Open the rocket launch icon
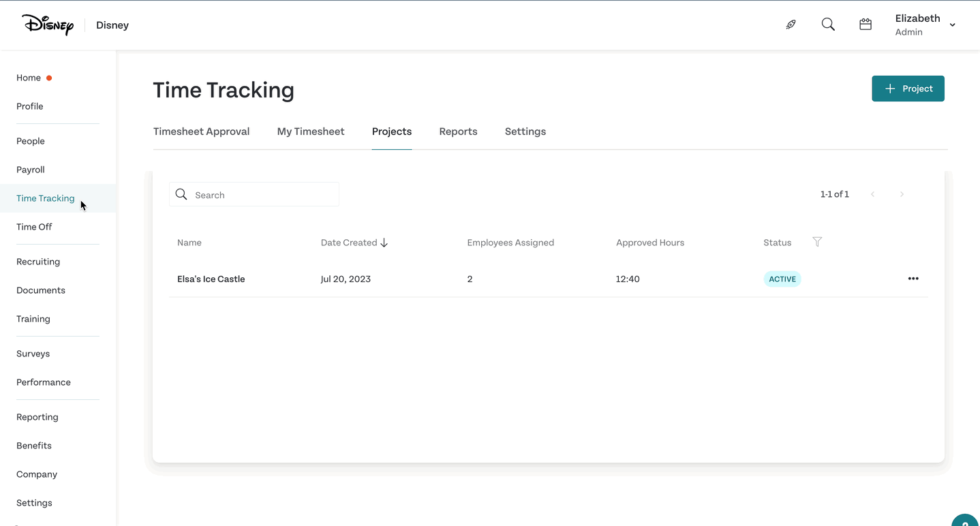Image resolution: width=980 pixels, height=526 pixels. click(791, 25)
